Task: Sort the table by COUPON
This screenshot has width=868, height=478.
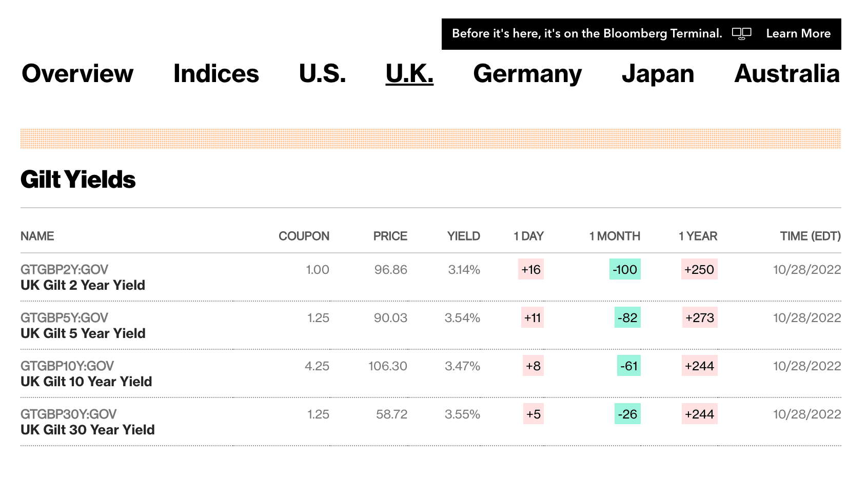Action: (304, 236)
